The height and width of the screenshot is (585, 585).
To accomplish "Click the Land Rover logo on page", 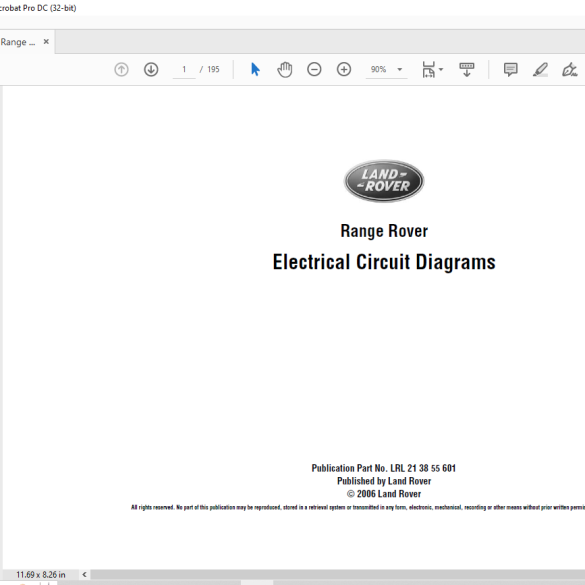I will pos(384,181).
